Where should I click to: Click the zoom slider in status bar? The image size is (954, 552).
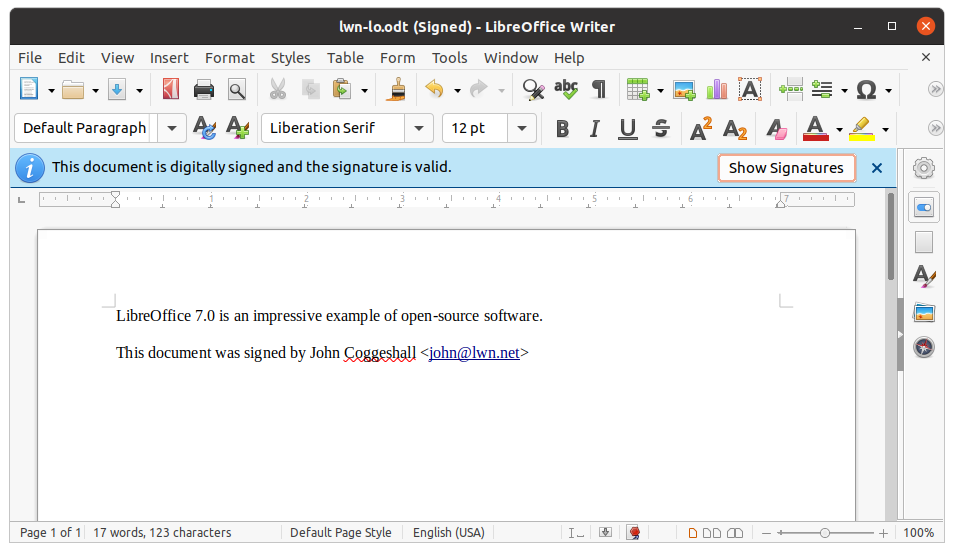(x=825, y=533)
